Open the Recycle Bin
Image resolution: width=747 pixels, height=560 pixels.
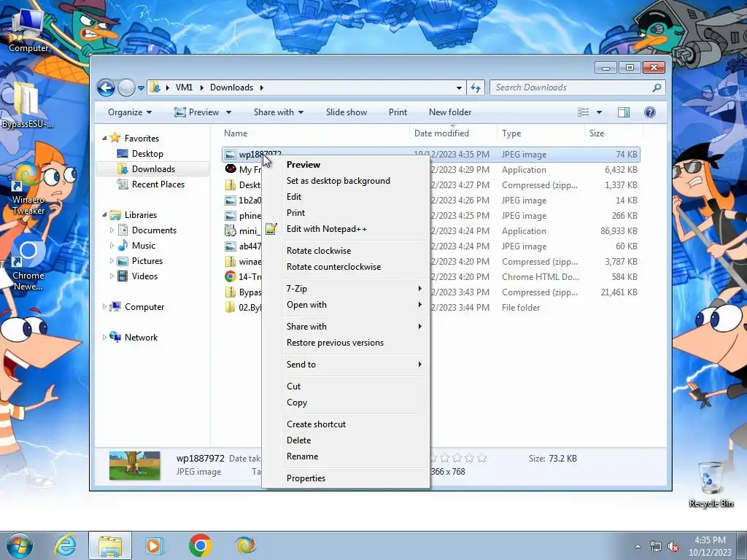click(711, 485)
